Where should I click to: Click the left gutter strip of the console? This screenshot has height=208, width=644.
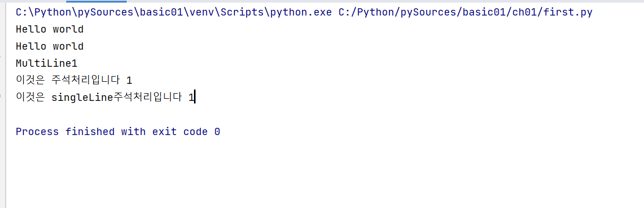click(3, 103)
